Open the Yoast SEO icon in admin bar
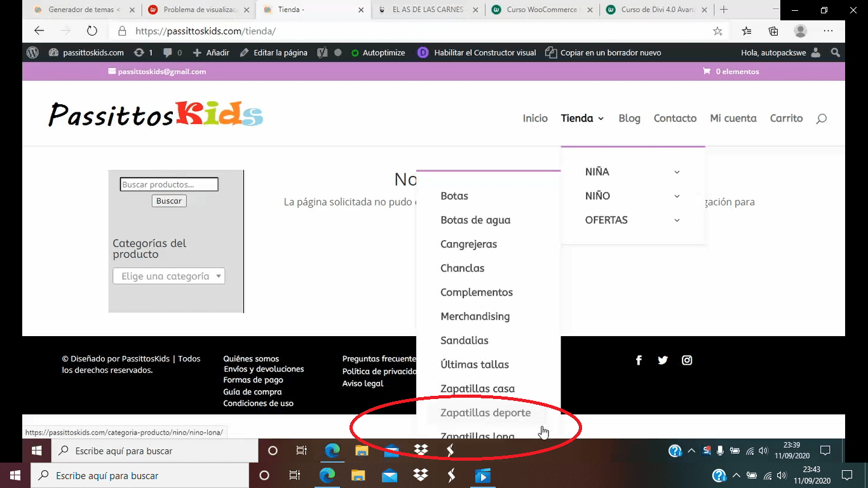 tap(323, 53)
